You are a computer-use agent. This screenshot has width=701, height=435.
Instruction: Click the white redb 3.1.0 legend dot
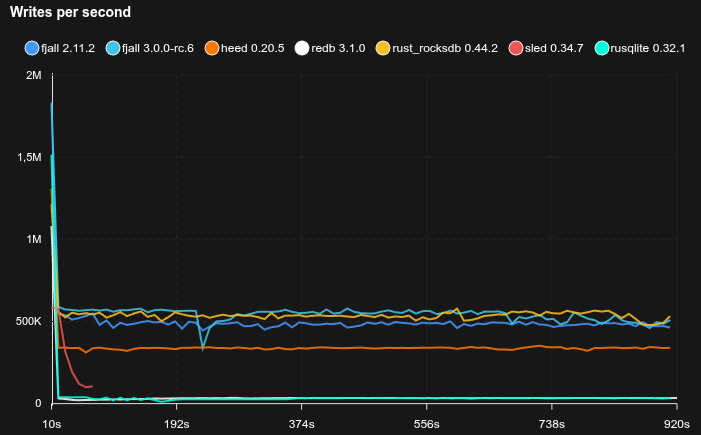tap(302, 48)
